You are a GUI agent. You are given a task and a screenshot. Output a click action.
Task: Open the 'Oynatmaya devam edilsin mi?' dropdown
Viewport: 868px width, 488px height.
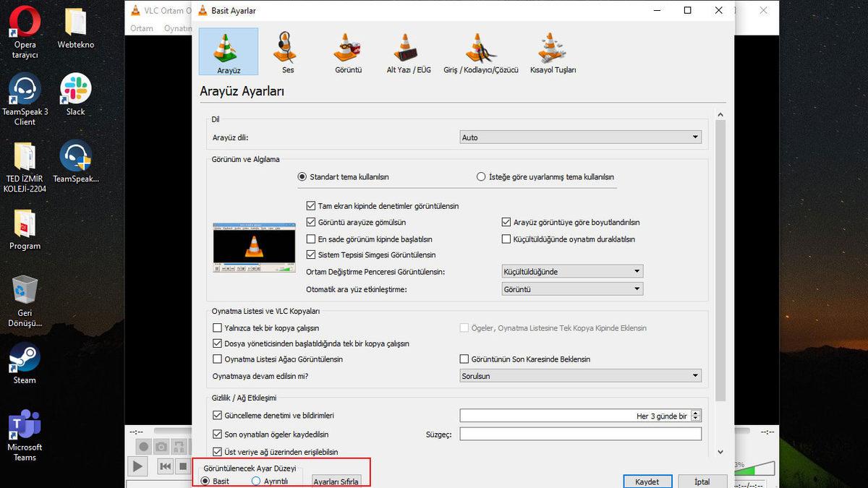coord(579,375)
